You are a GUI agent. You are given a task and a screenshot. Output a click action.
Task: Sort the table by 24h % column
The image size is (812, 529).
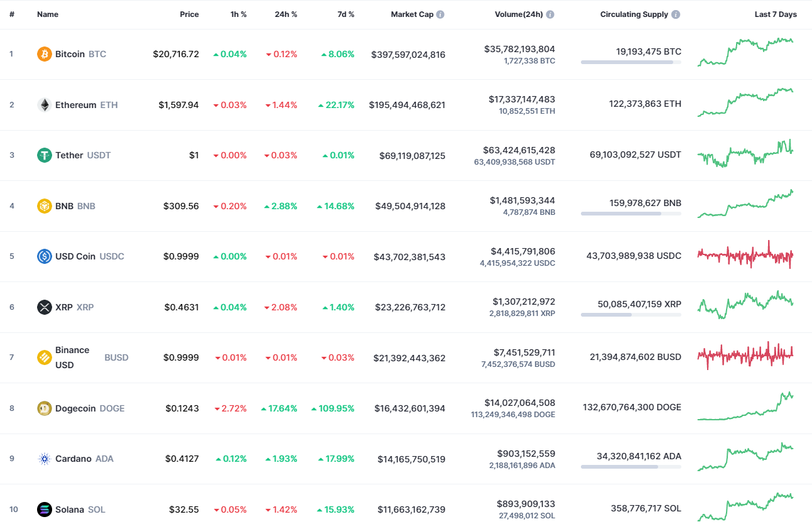(286, 14)
